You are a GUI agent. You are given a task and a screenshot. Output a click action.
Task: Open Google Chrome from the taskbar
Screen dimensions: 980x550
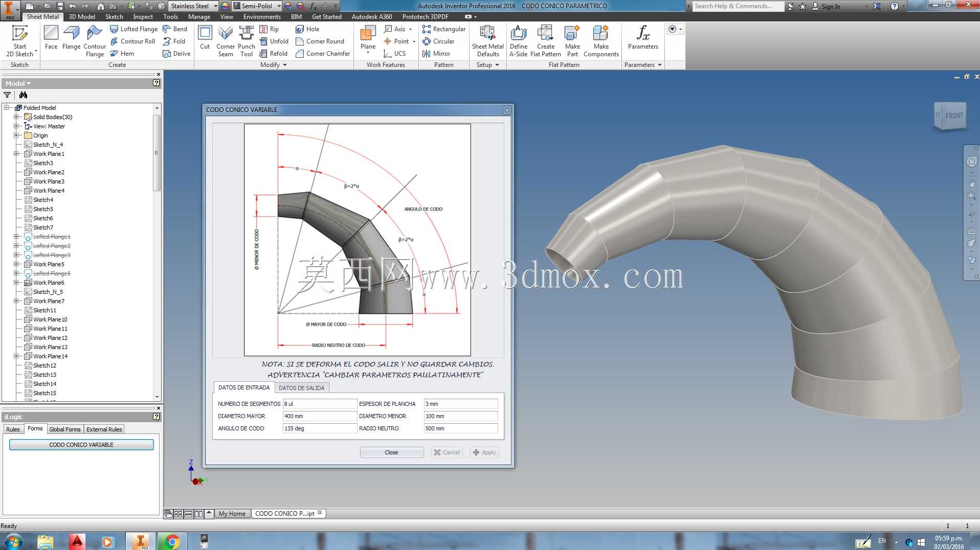tap(172, 541)
